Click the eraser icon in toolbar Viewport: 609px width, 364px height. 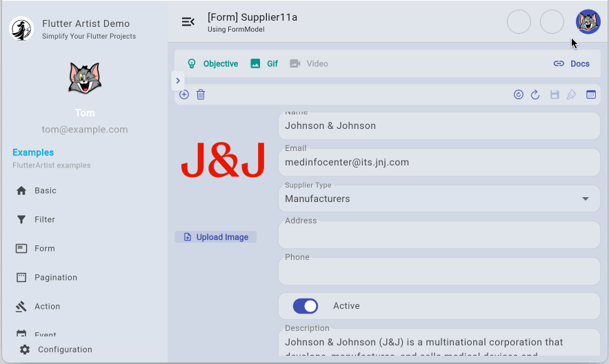coord(571,94)
